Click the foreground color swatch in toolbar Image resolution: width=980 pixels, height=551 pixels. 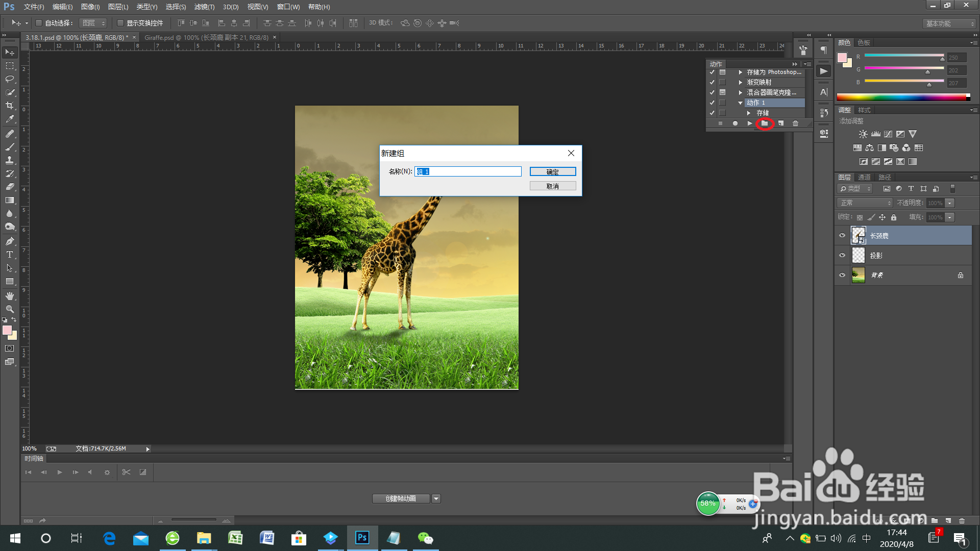[7, 331]
